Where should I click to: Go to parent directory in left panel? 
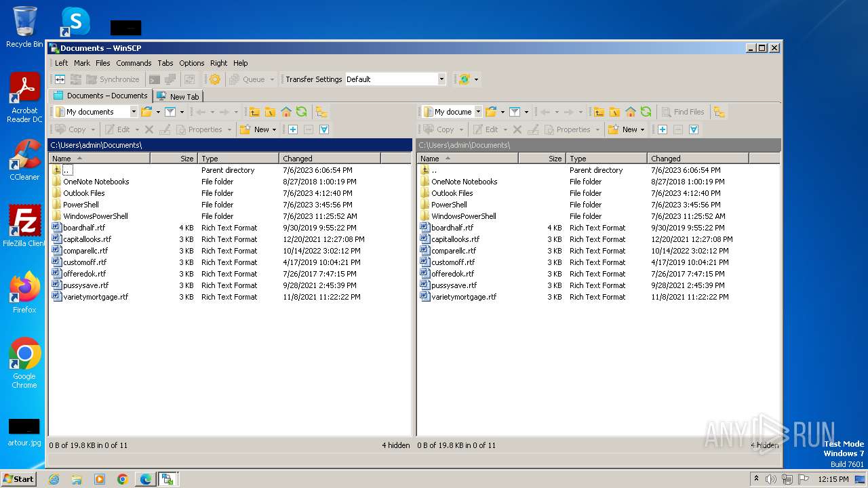(254, 112)
